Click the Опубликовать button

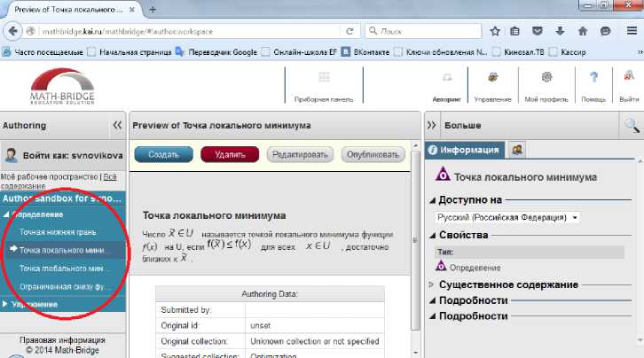373,154
